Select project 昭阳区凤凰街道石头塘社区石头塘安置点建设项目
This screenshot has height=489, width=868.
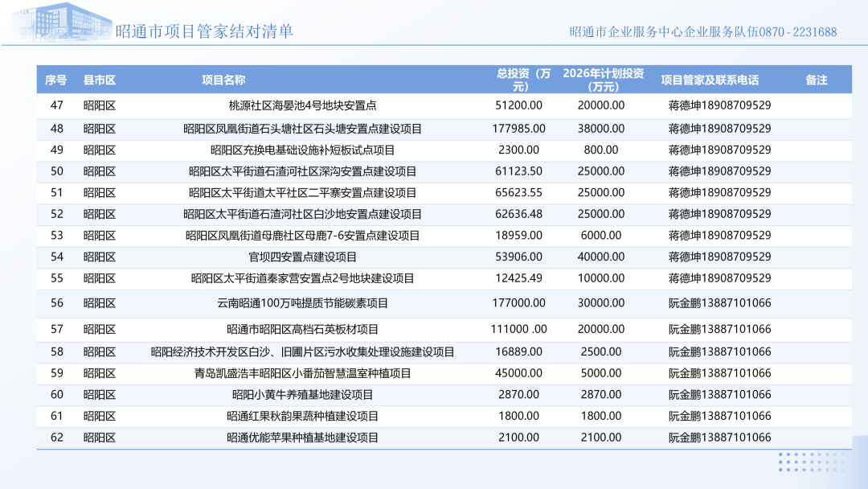coord(303,129)
